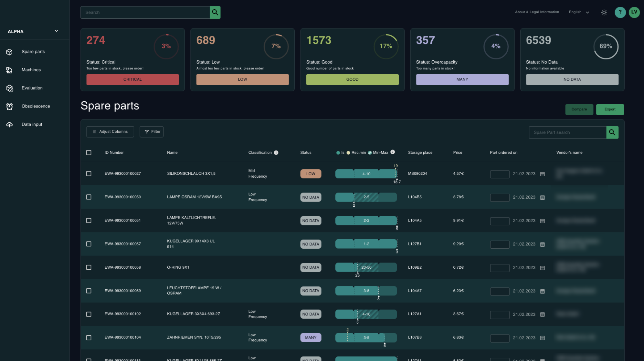644x361 pixels.
Task: Focus the Spare Part search field
Action: click(x=567, y=132)
